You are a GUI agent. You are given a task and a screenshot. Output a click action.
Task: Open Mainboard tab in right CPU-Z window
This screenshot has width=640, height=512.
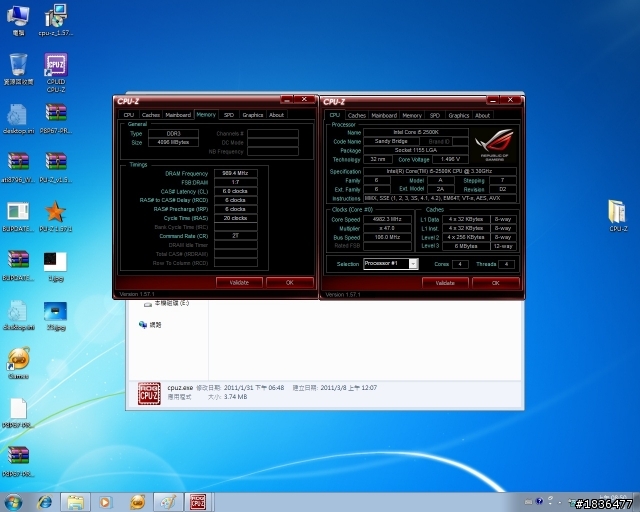[x=384, y=116]
